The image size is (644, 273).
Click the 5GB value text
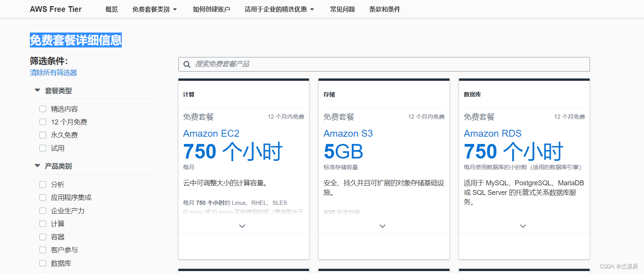pos(343,152)
